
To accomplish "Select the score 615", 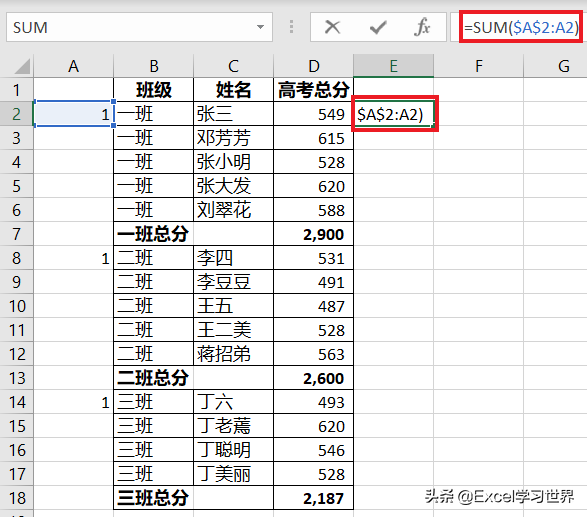I will [313, 138].
